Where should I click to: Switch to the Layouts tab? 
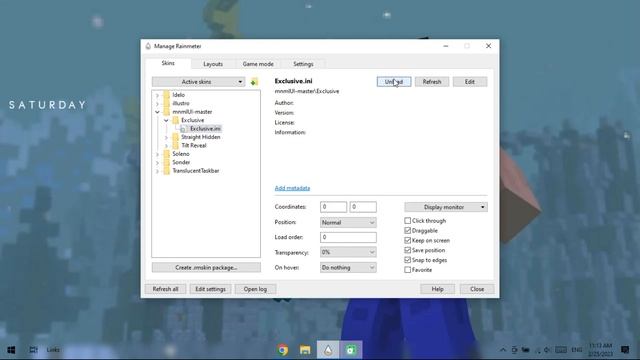213,64
